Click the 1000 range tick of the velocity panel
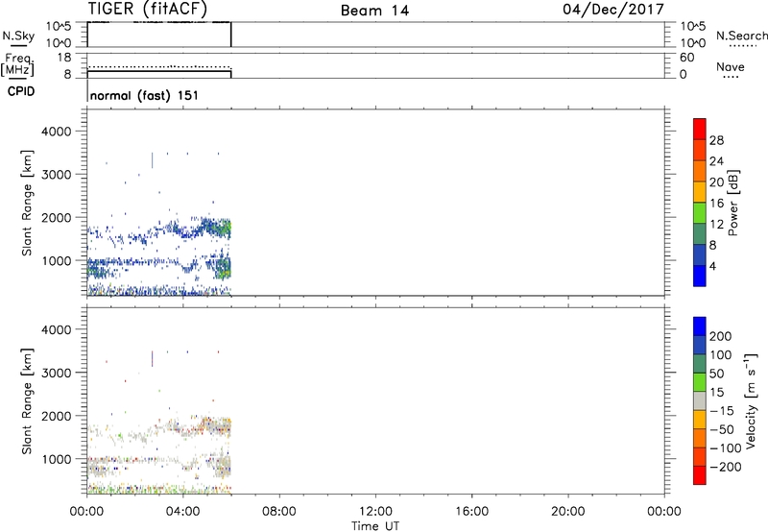This screenshot has height=532, width=768. click(x=57, y=459)
